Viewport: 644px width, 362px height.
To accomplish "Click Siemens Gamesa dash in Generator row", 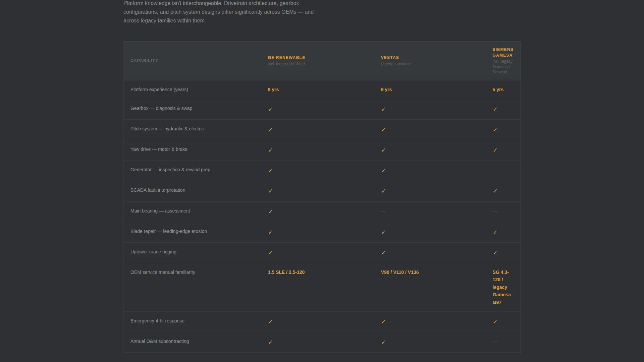I will click(495, 170).
